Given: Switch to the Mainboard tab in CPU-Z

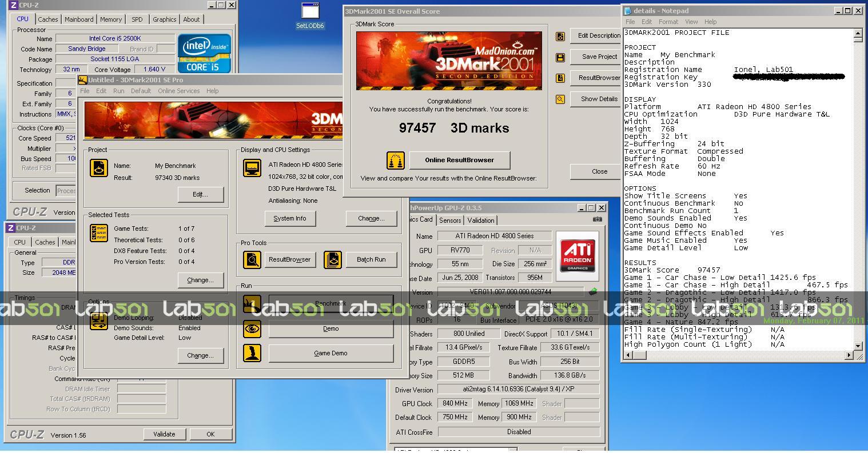Looking at the screenshot, I should coord(79,19).
